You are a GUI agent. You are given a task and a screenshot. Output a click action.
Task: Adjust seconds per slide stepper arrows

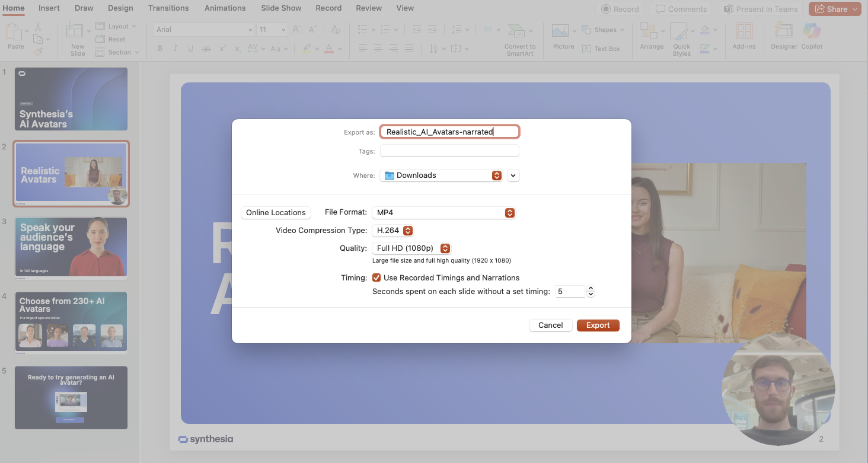coord(591,291)
